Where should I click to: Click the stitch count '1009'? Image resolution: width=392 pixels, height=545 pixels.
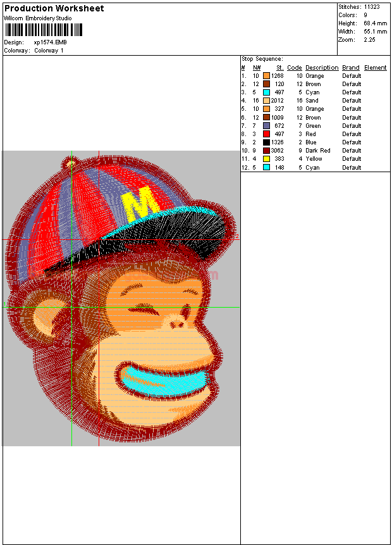[x=278, y=118]
